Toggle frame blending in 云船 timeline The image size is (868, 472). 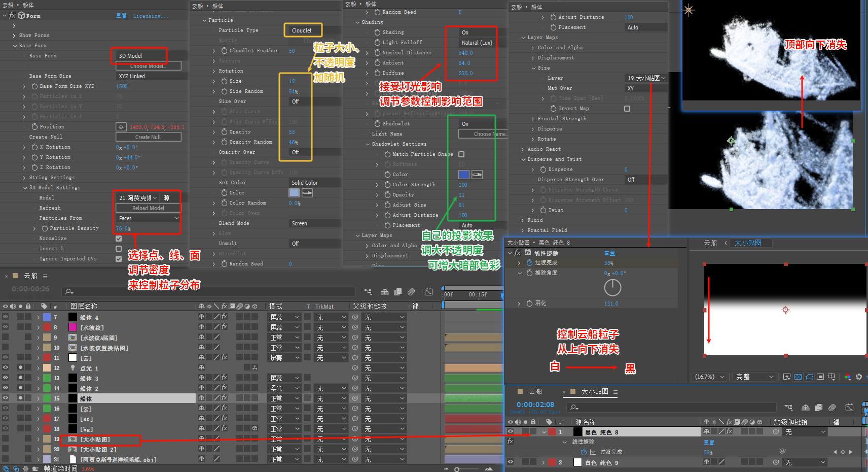398,292
